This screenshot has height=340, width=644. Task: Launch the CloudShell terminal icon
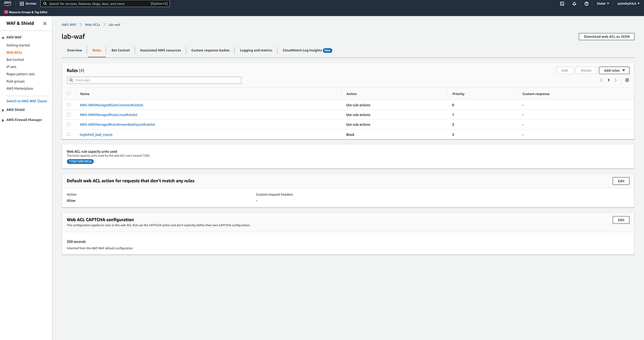pos(562,3)
